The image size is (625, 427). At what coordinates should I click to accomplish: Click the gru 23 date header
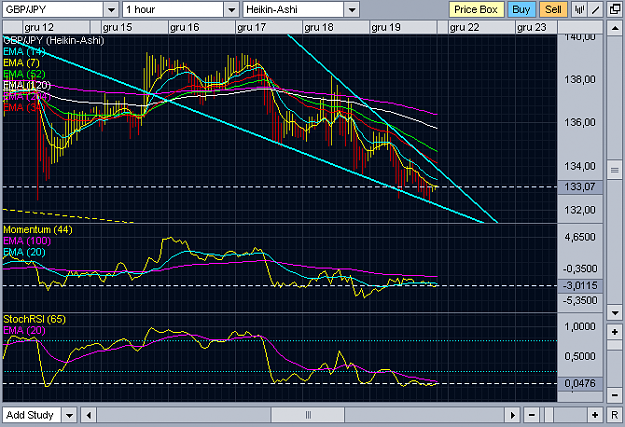[x=532, y=28]
